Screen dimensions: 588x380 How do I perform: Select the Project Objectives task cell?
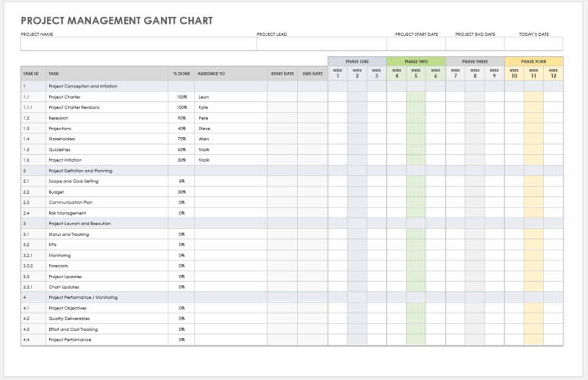click(x=107, y=308)
